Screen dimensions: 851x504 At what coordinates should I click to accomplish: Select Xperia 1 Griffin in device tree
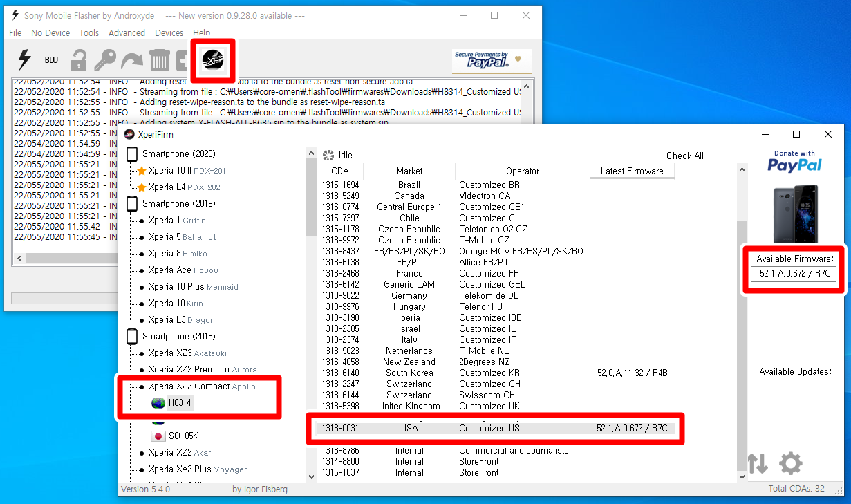177,220
